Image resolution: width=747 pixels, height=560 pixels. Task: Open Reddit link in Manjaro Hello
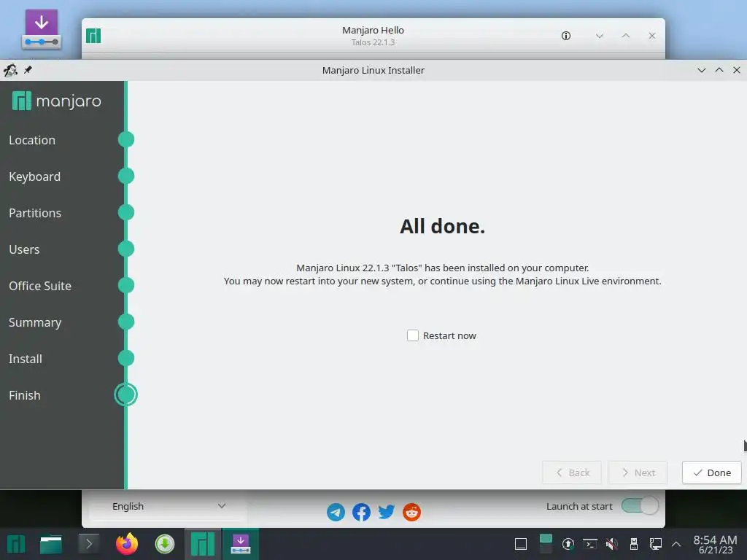(411, 513)
